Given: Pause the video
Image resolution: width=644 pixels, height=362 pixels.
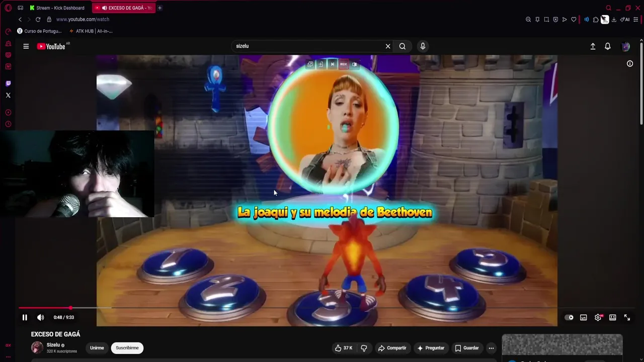Looking at the screenshot, I should tap(25, 318).
